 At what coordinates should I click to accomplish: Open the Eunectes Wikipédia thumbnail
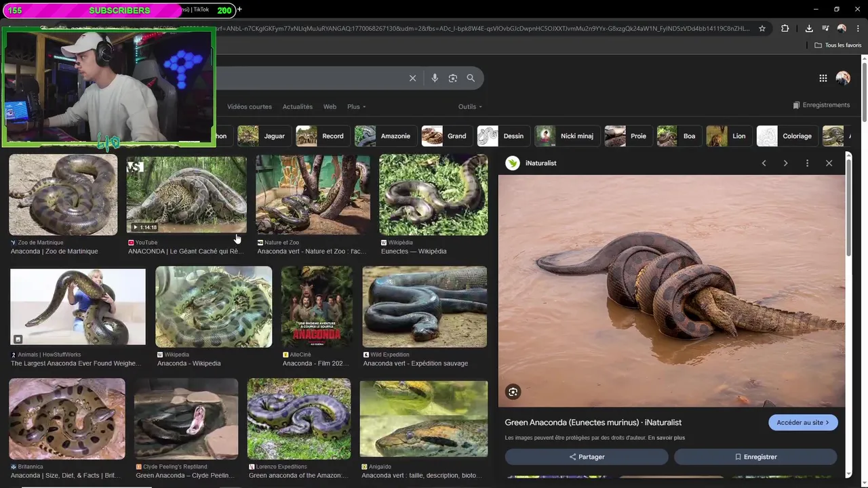point(433,195)
